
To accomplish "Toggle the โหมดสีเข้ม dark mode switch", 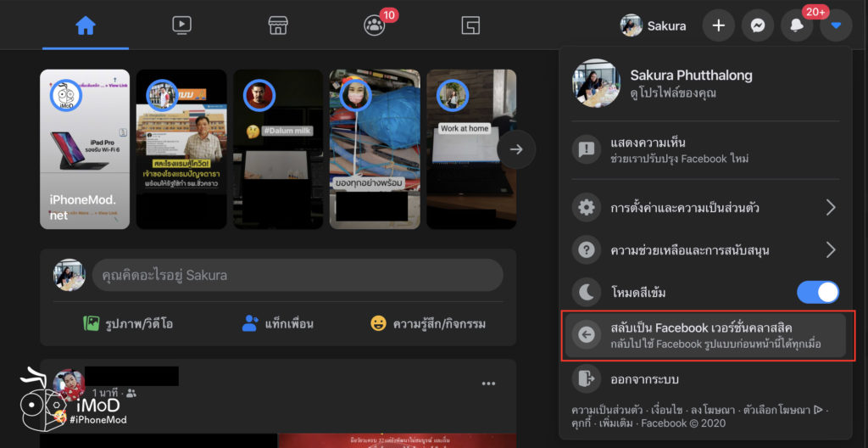I will (x=818, y=292).
